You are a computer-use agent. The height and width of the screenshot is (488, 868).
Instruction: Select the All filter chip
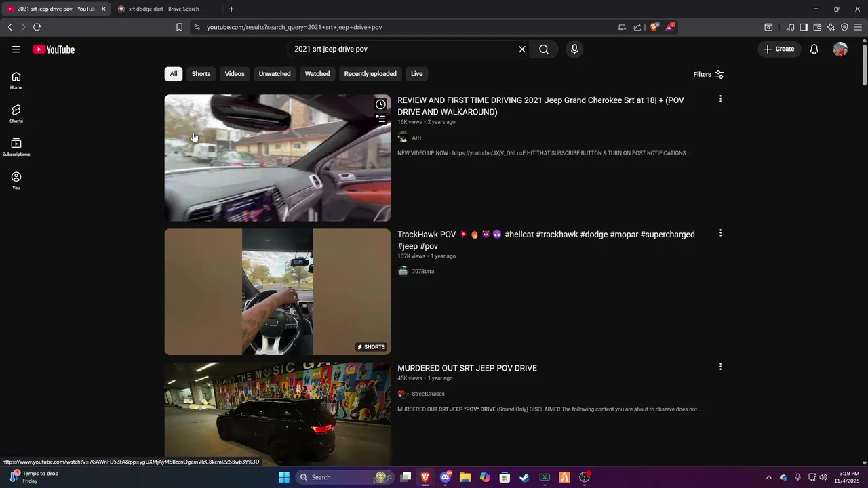tap(174, 74)
